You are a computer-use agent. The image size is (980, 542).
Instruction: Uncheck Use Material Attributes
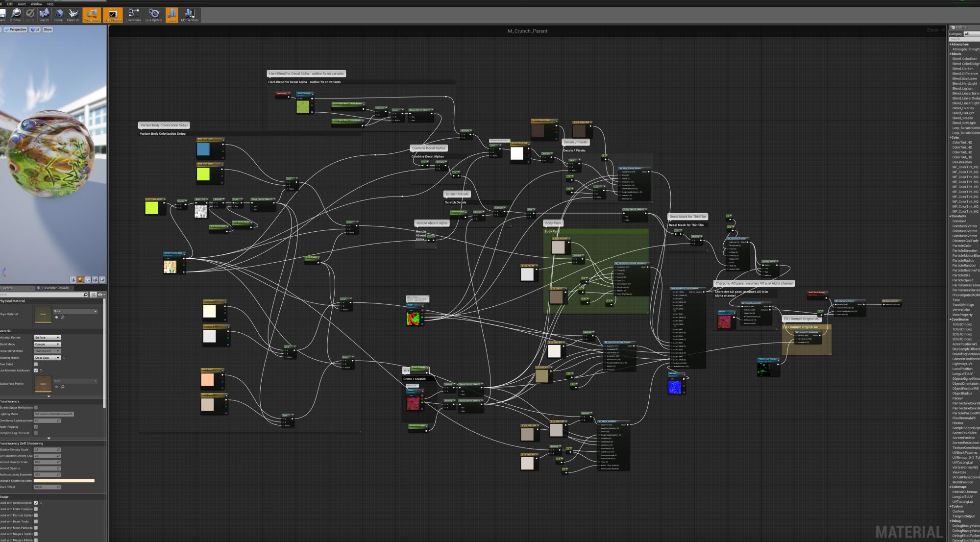[36, 370]
